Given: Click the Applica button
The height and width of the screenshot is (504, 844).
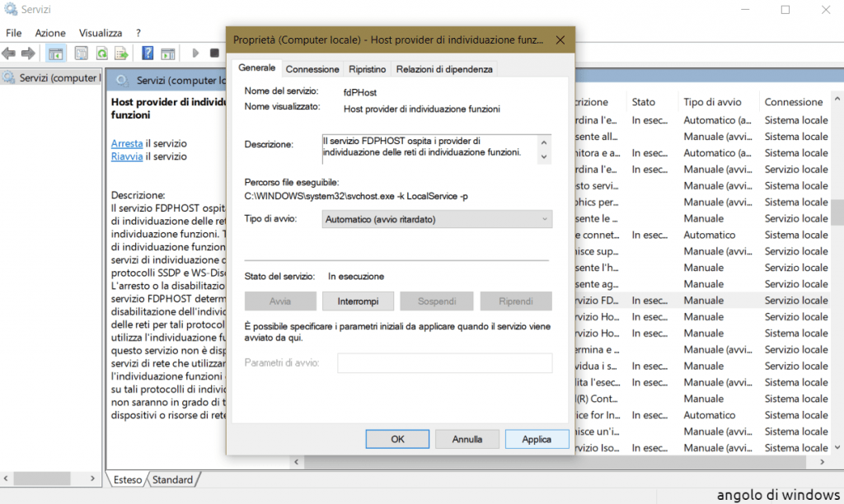Looking at the screenshot, I should tap(537, 440).
